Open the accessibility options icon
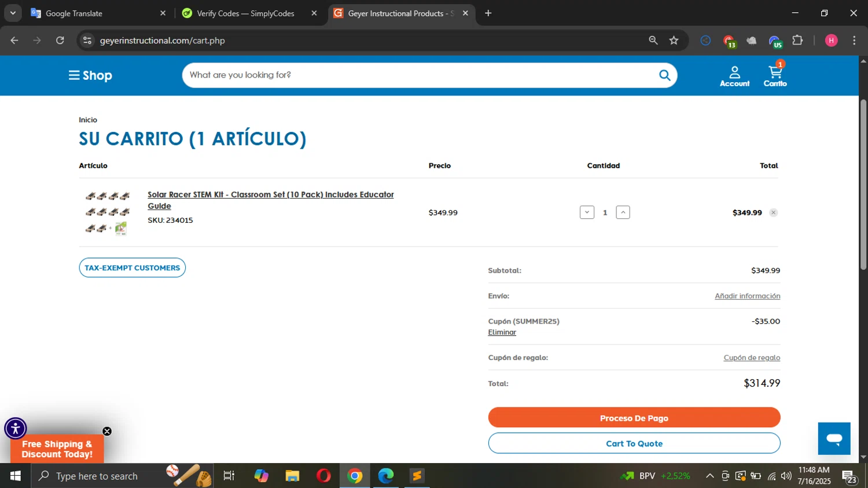The image size is (868, 488). click(16, 429)
